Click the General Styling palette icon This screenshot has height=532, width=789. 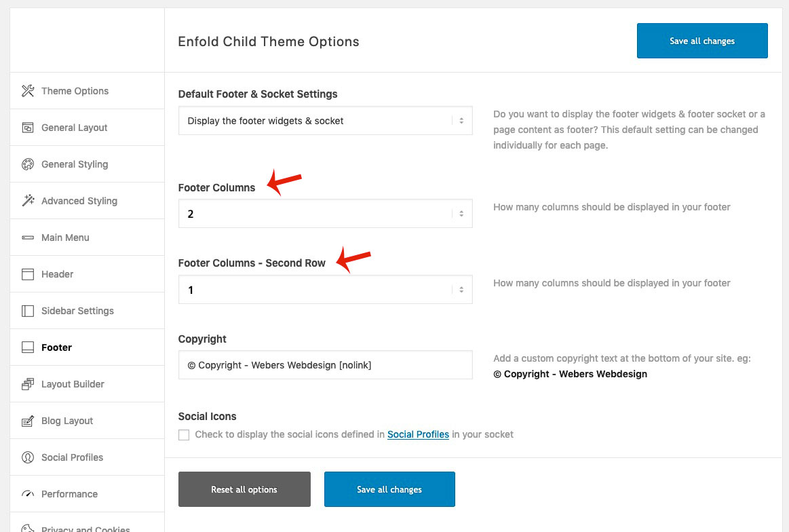pyautogui.click(x=28, y=164)
